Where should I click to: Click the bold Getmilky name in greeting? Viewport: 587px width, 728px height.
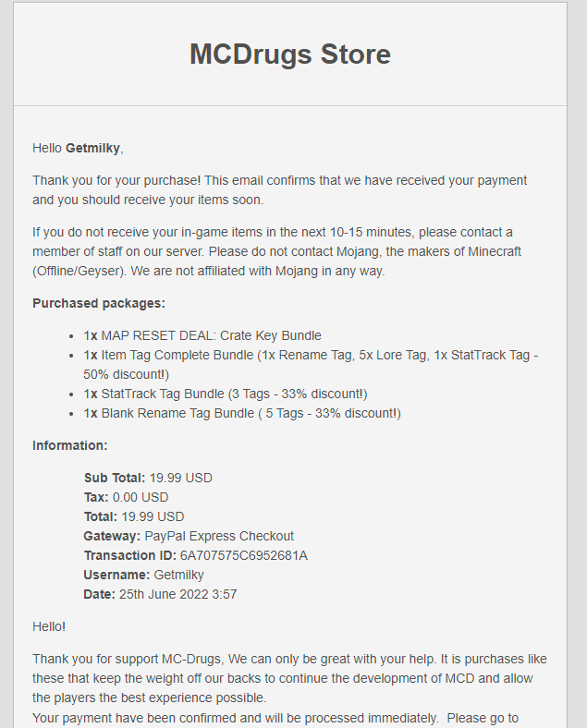pyautogui.click(x=92, y=148)
